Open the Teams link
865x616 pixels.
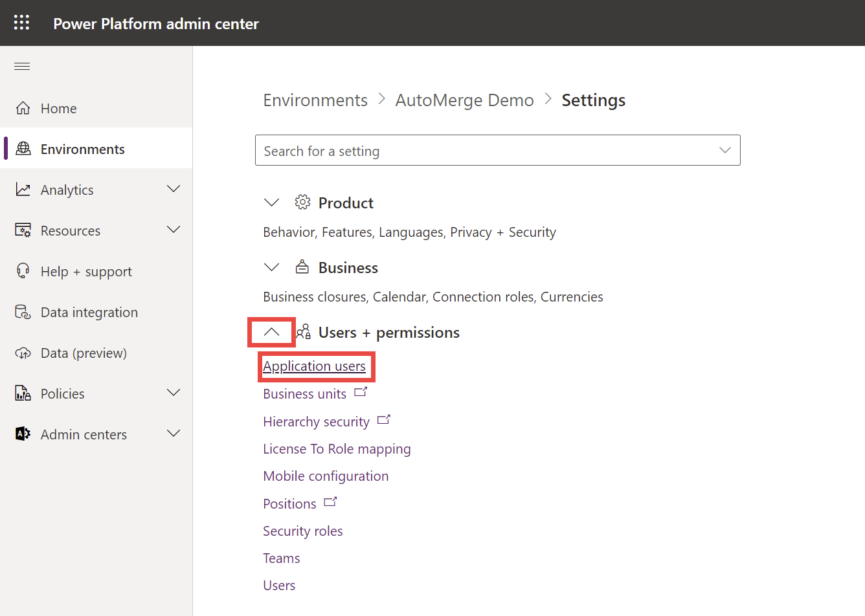pyautogui.click(x=282, y=558)
